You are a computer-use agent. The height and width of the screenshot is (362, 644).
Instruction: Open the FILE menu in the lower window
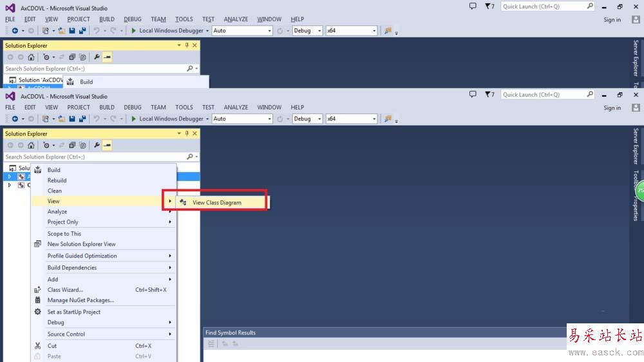[x=10, y=107]
